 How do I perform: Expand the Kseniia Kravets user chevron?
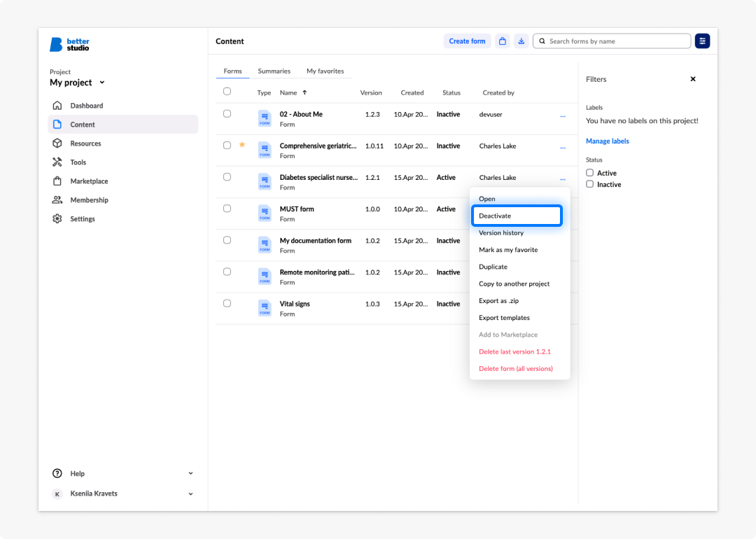190,493
